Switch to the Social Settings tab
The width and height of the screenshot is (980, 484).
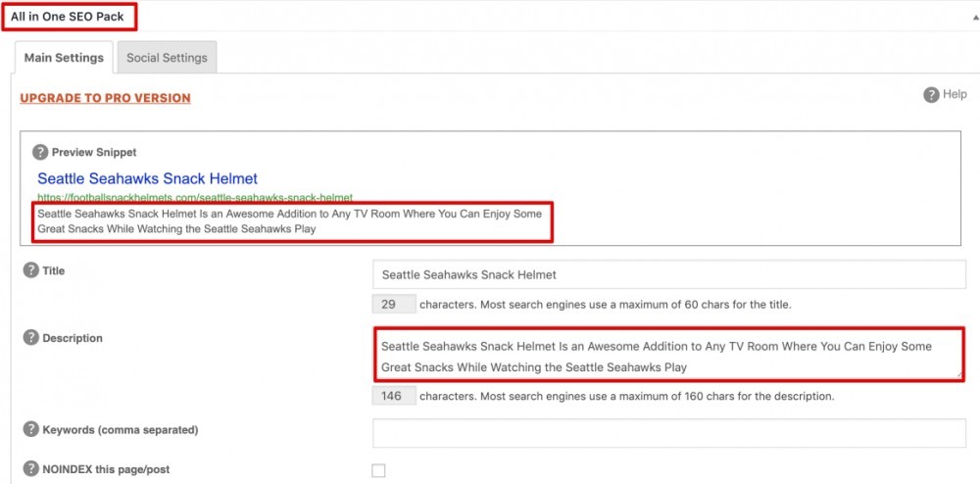167,58
